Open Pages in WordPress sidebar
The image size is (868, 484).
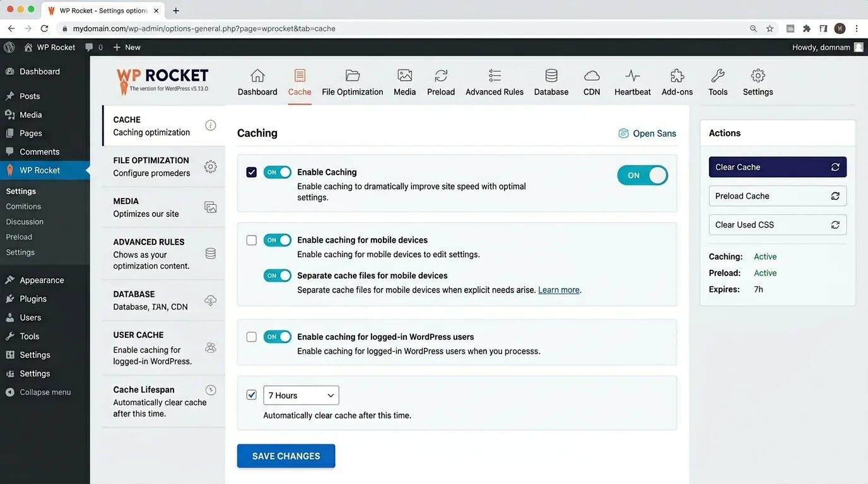pos(31,134)
